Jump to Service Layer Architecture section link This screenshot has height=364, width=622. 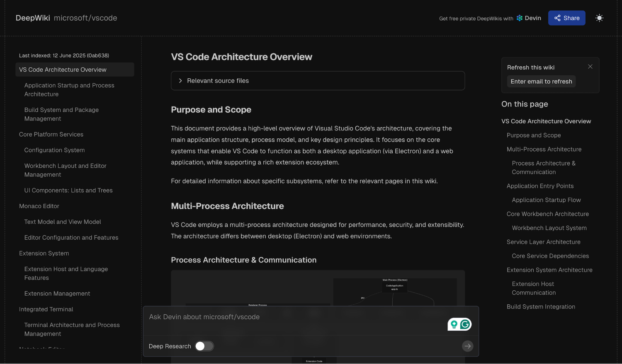tap(544, 242)
